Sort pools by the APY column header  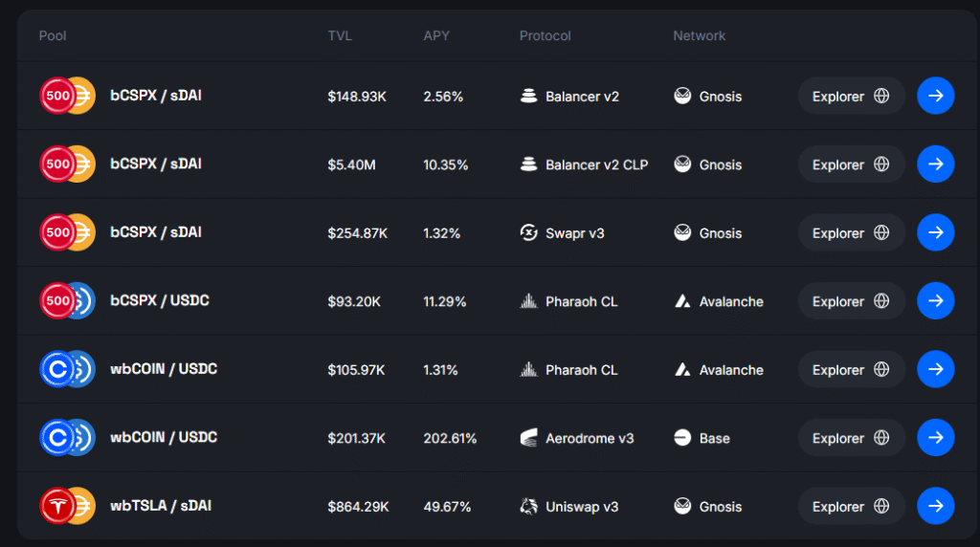pos(436,36)
